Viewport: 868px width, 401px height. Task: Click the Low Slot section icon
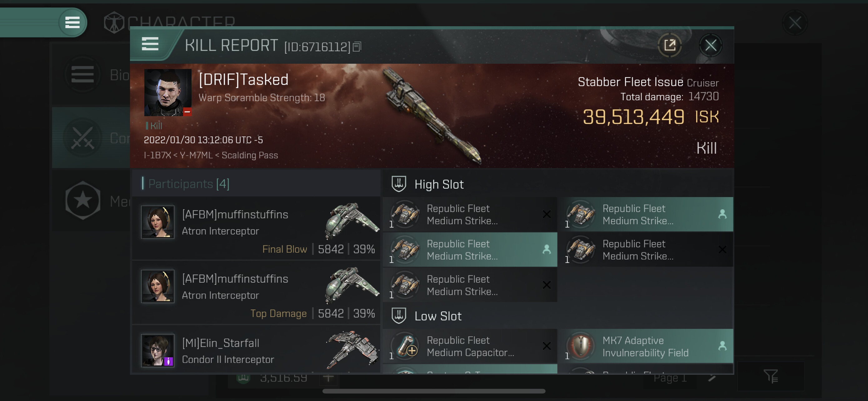[399, 316]
